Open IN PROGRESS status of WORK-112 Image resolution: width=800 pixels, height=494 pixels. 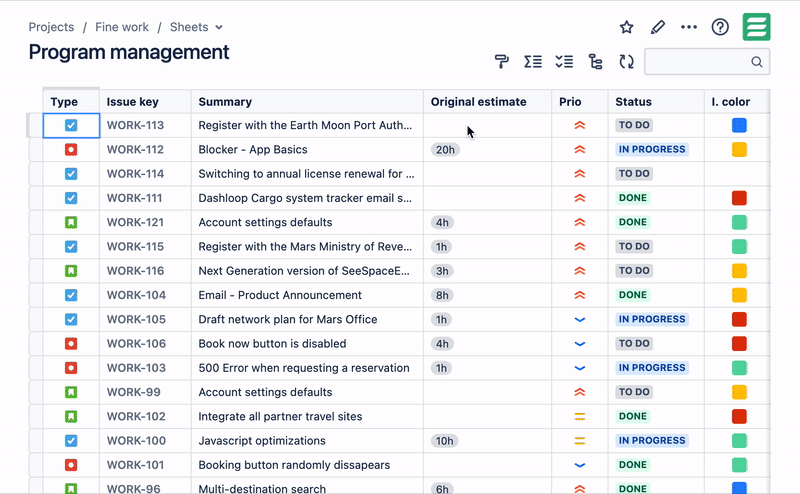click(652, 150)
